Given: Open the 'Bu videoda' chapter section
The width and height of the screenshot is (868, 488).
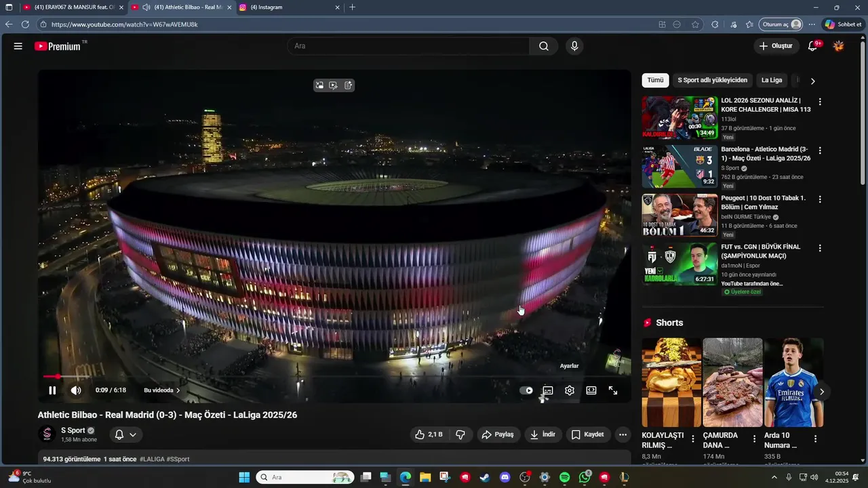Looking at the screenshot, I should coord(162,390).
